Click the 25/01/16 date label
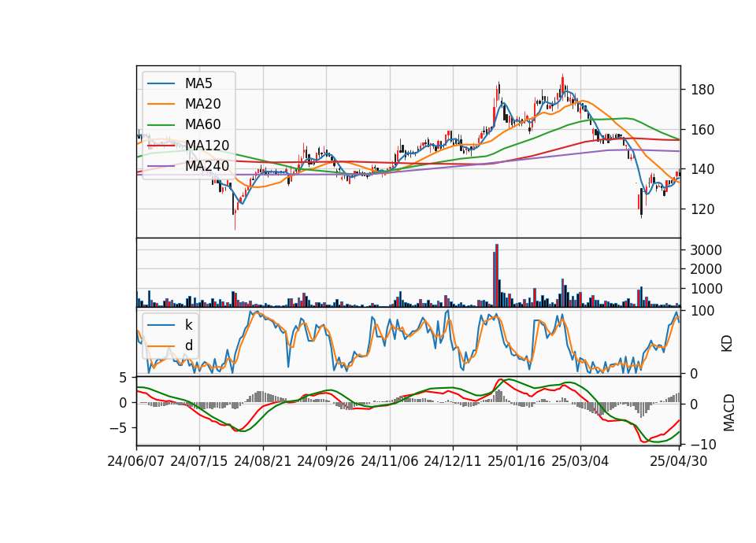The image size is (756, 543). [517, 461]
